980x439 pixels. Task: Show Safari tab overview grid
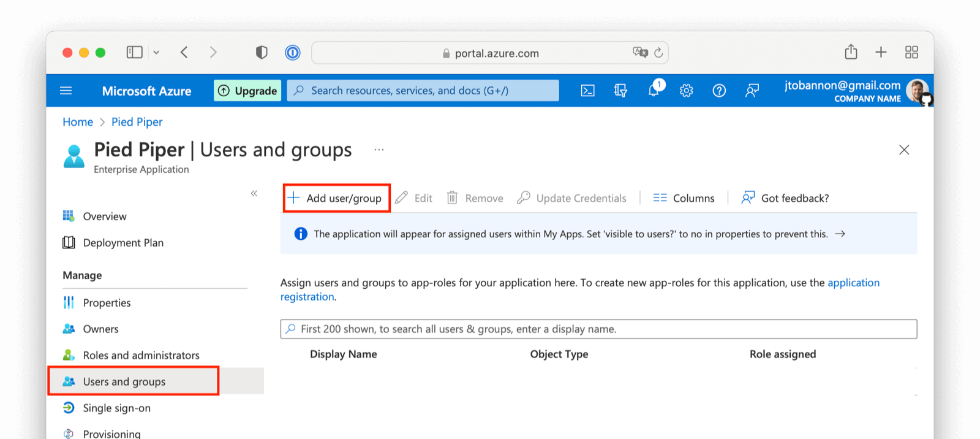911,52
